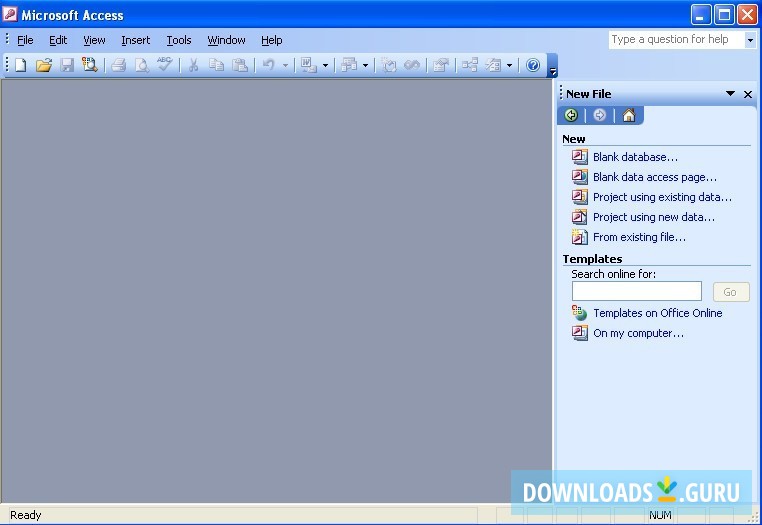Click the Paste clipboard icon
The width and height of the screenshot is (762, 525).
coord(240,65)
